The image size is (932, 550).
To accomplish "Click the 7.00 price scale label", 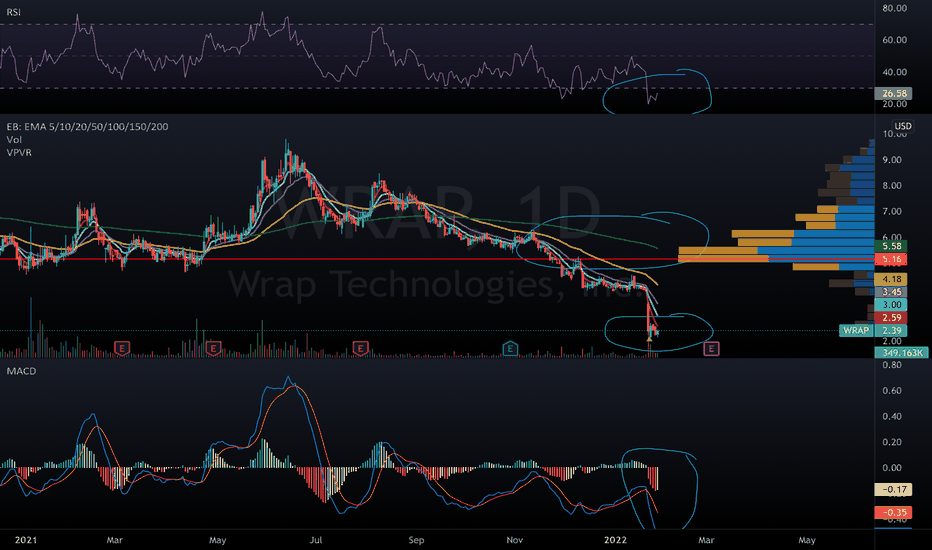I will (892, 212).
